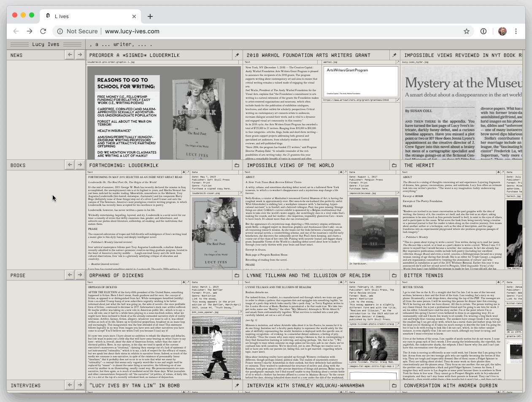Click the left arrow in the BOOKS row
The image size is (532, 402).
click(x=70, y=165)
